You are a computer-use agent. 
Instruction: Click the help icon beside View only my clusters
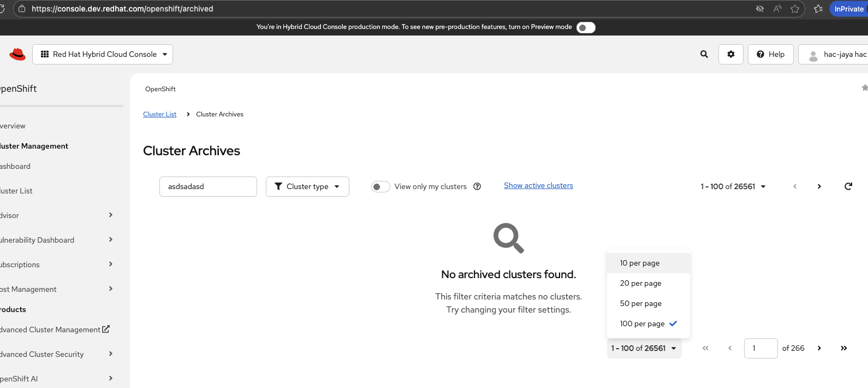click(477, 186)
